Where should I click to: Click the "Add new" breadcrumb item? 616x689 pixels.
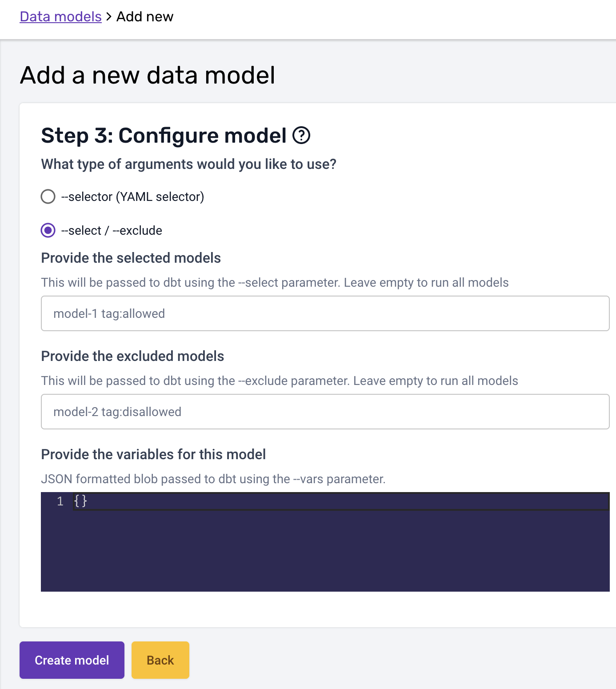pyautogui.click(x=145, y=16)
